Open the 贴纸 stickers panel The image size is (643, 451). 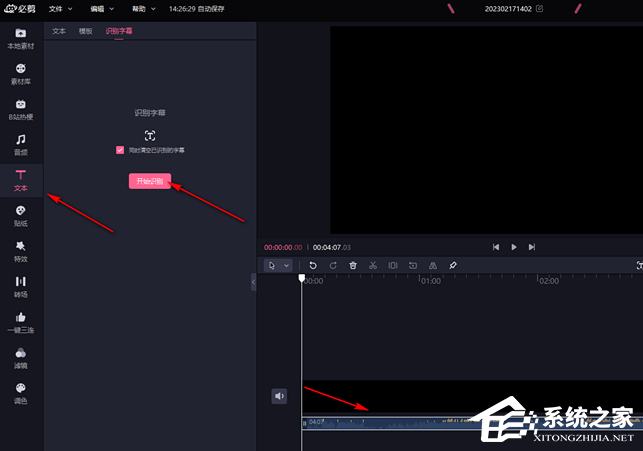click(x=21, y=216)
